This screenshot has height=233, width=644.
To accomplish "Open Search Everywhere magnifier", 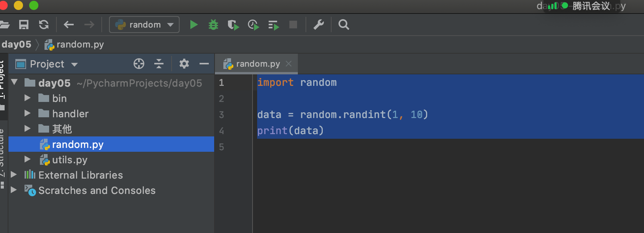I will coord(344,25).
